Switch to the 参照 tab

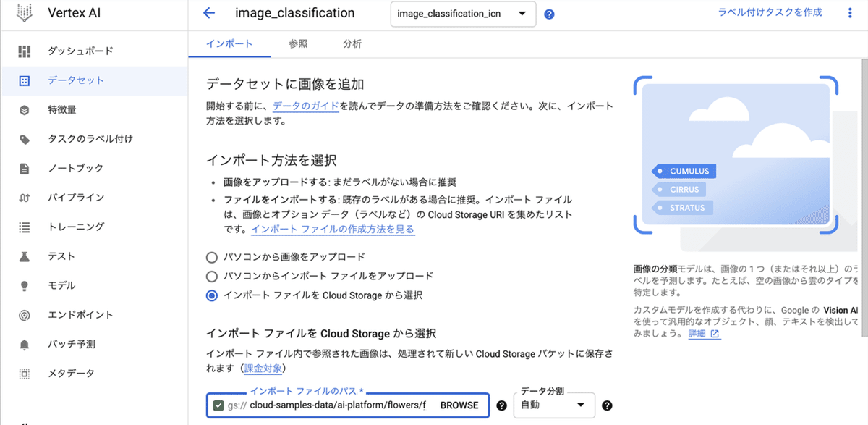tap(298, 44)
